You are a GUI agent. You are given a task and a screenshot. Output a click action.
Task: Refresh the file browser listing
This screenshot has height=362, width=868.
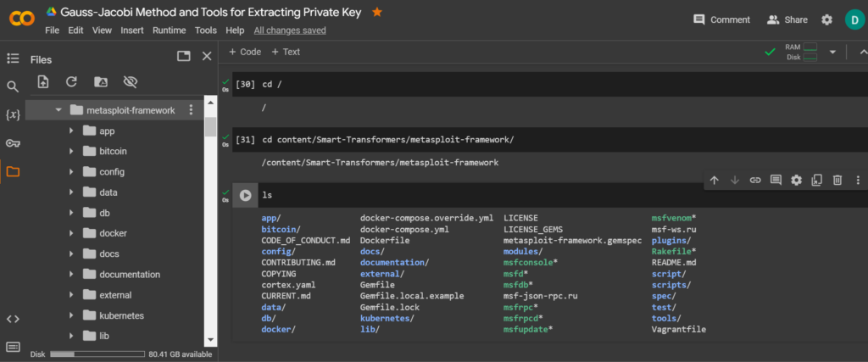point(72,82)
